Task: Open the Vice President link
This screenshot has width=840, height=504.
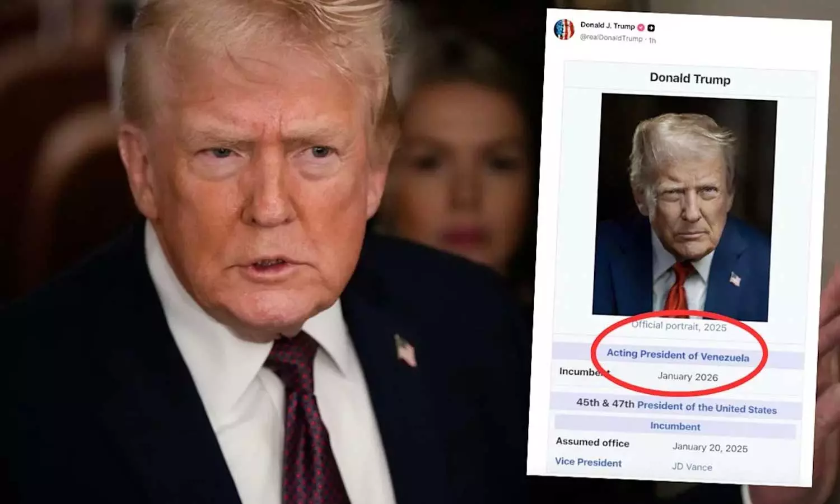Action: click(588, 462)
